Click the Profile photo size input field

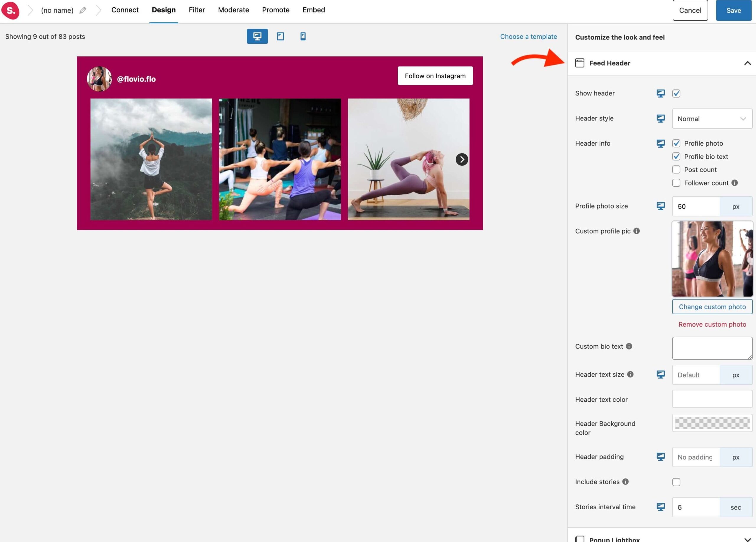696,206
